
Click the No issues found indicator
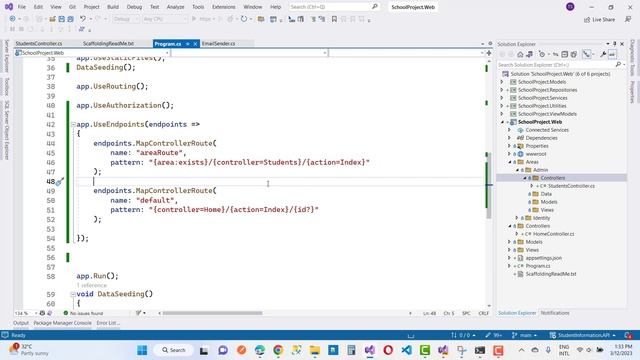pos(83,313)
